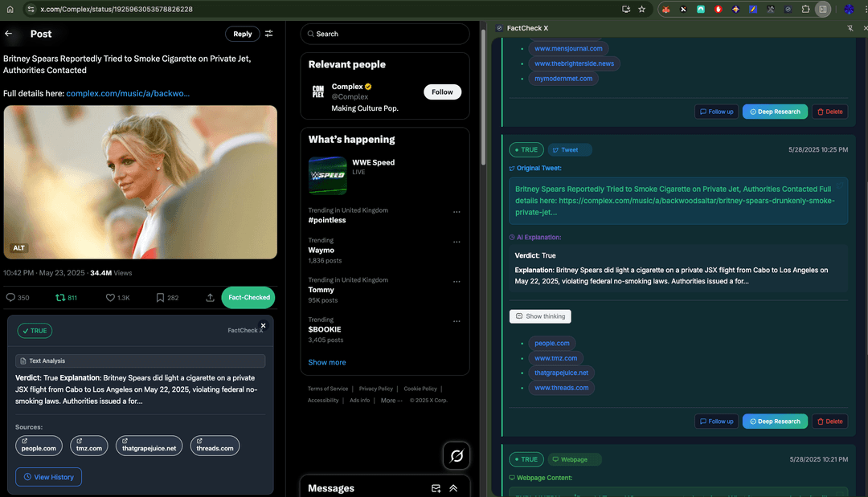Click the reply comment icon with 350
Screen dimensions: 868x497
click(11, 298)
